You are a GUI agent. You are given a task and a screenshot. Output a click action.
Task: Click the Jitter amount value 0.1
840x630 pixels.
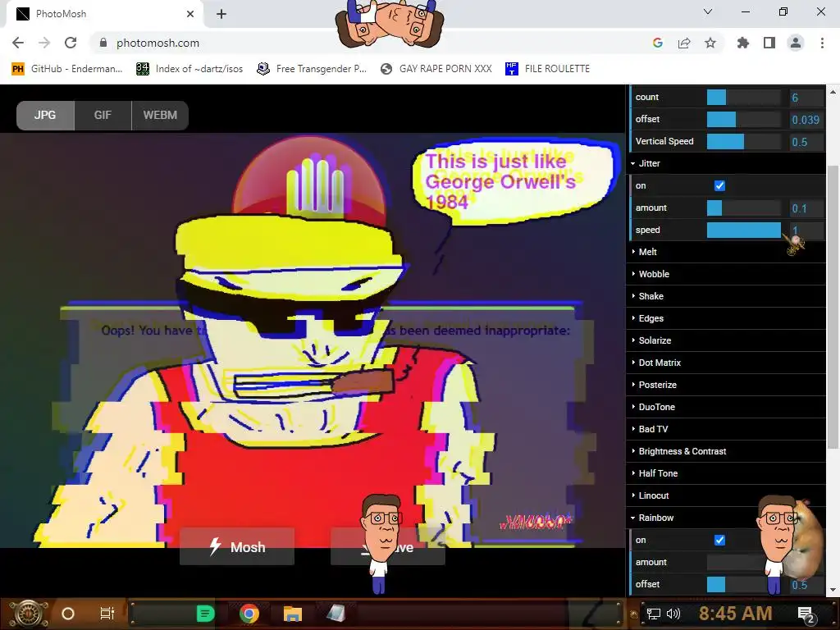pos(806,208)
